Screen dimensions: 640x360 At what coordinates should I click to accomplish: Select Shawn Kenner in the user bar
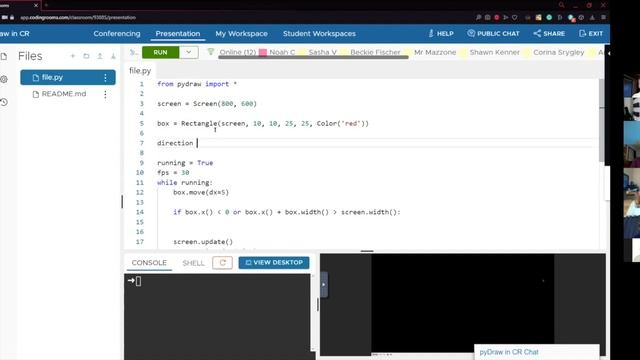tap(495, 52)
